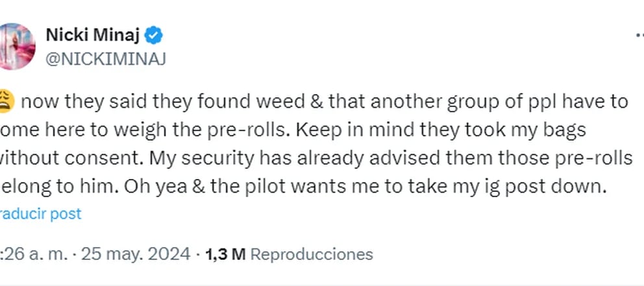Open the 26 a. m. timestamp
Viewport: 644px width, 286px height.
coord(34,254)
